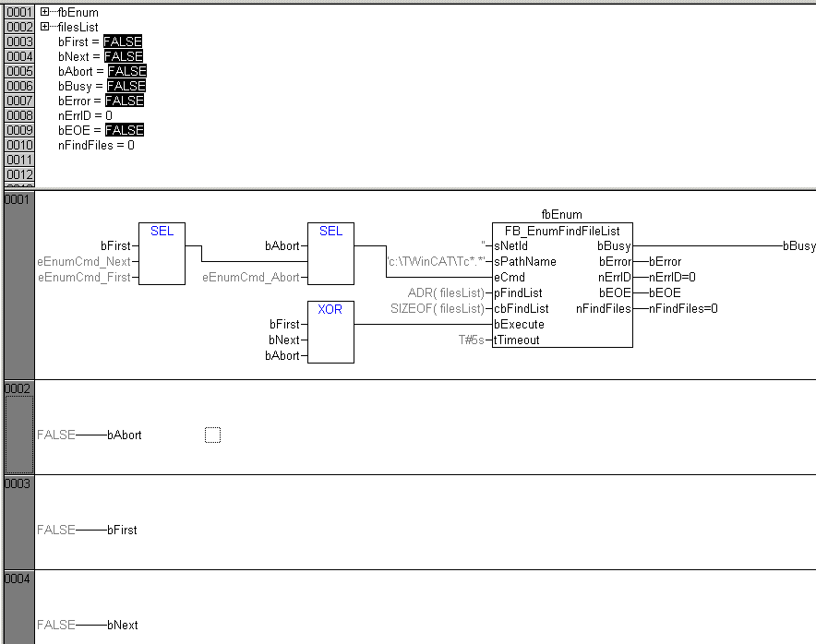Click bFirst assignment in network 0003
Screen dimensions: 816x644
click(122, 530)
